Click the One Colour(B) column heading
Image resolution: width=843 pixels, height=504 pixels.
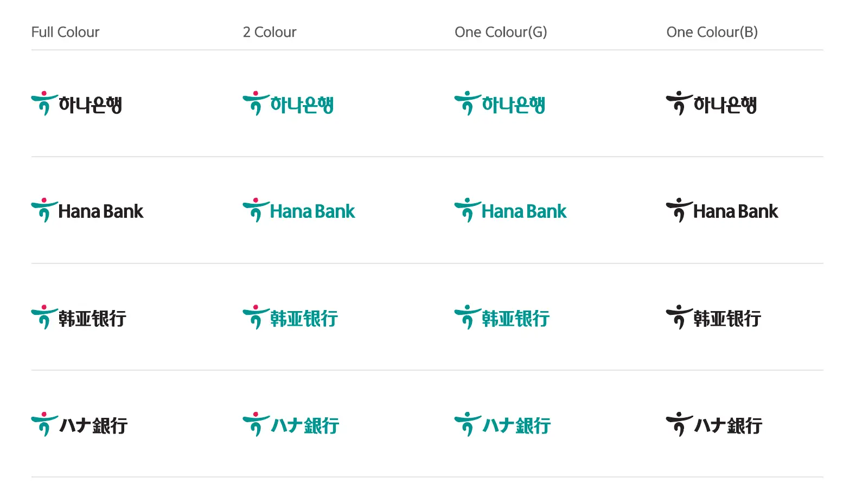point(712,32)
